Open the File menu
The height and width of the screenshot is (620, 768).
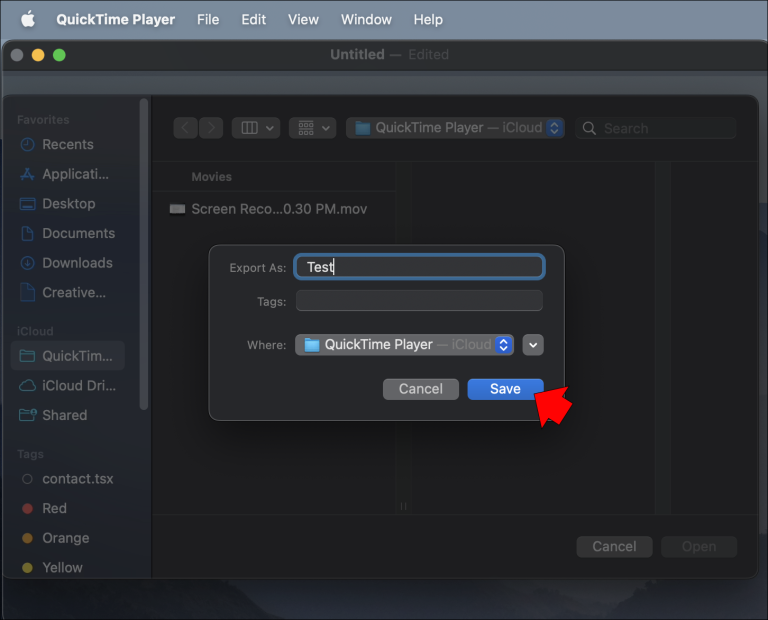(x=208, y=19)
